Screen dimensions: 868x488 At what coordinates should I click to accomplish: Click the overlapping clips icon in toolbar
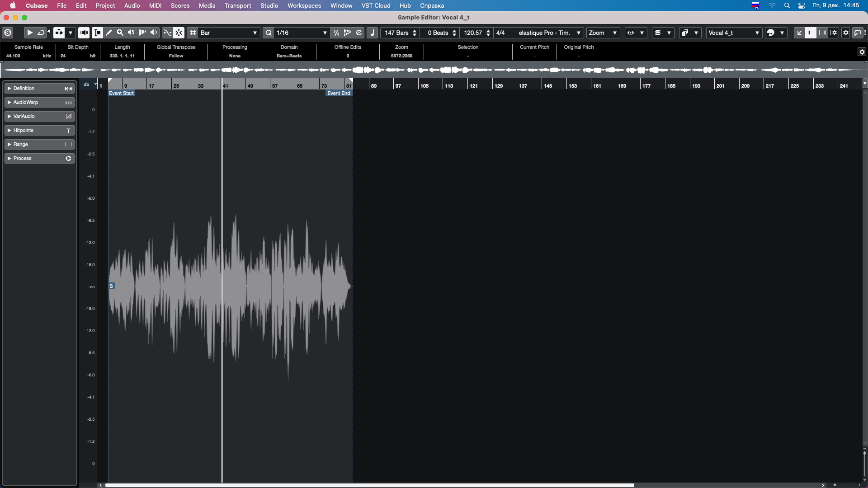(685, 33)
